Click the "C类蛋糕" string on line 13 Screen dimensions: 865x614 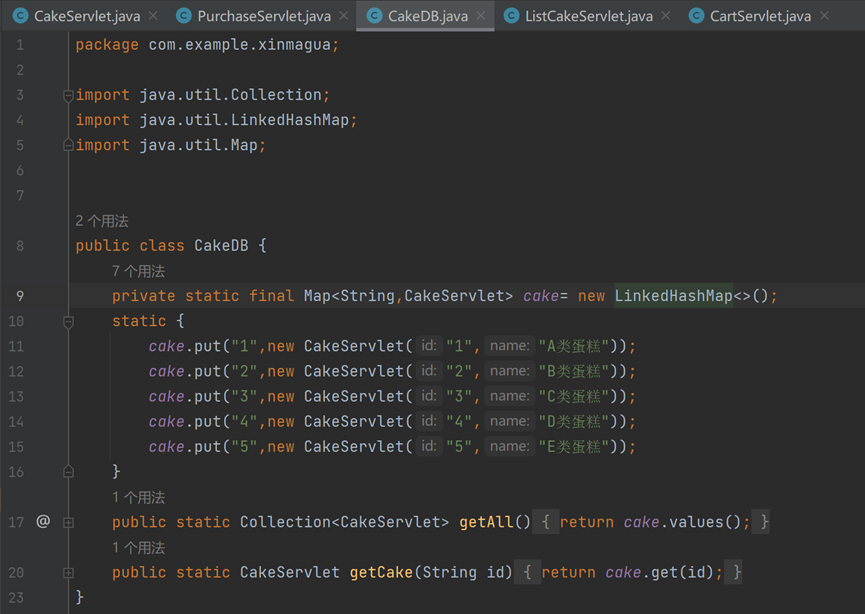pyautogui.click(x=574, y=397)
